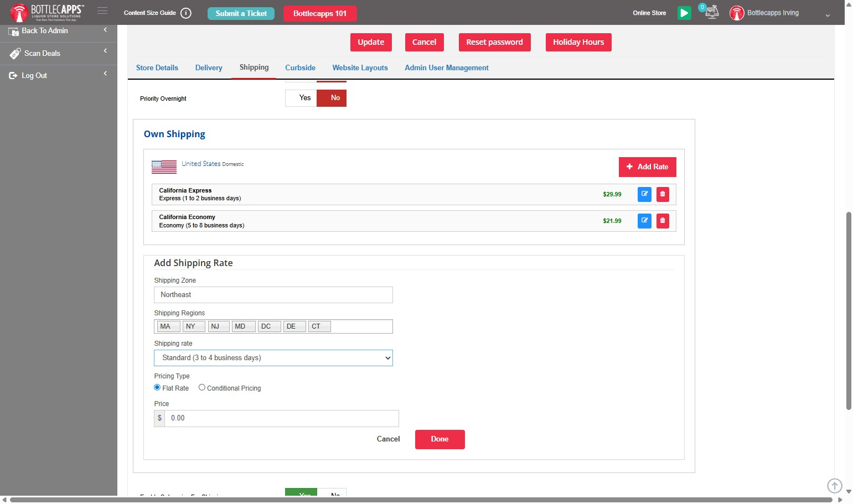This screenshot has width=853, height=504.
Task: Click the Bottlecapps logo
Action: click(46, 12)
